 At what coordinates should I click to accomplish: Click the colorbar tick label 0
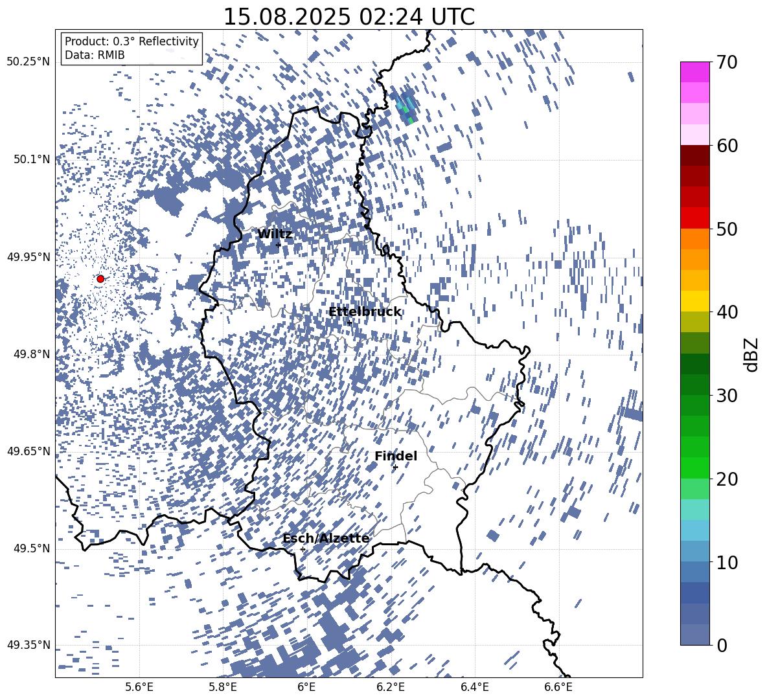(x=722, y=645)
